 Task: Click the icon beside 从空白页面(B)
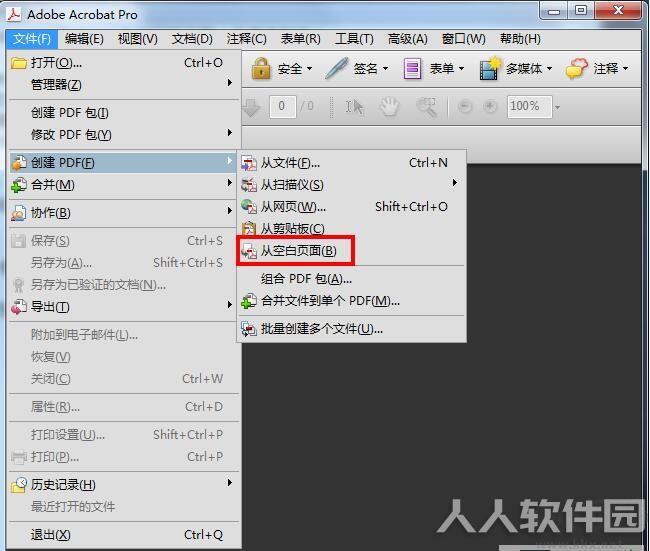249,251
